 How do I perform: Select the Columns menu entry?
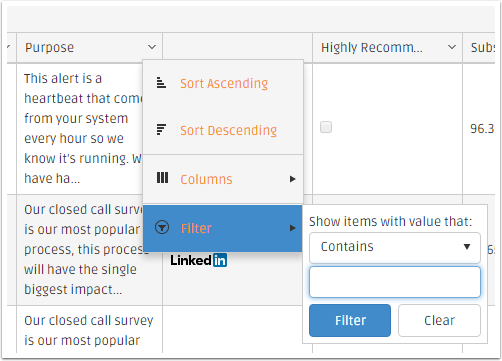[x=223, y=179]
